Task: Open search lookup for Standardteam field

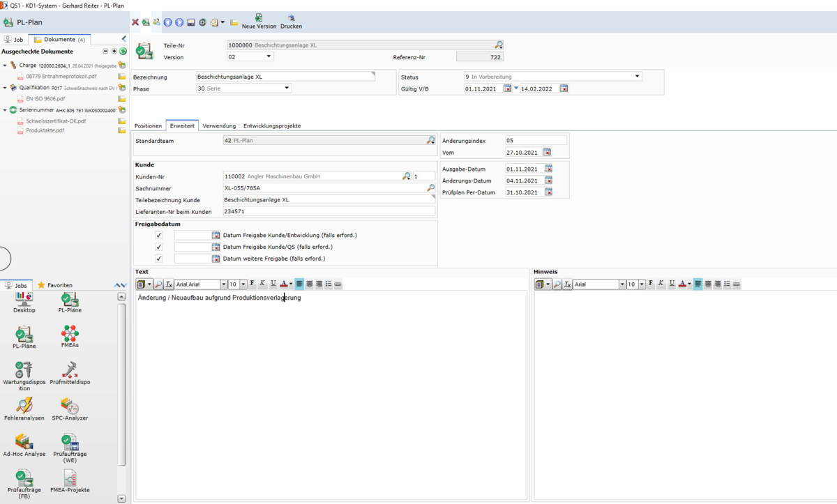Action: point(431,140)
